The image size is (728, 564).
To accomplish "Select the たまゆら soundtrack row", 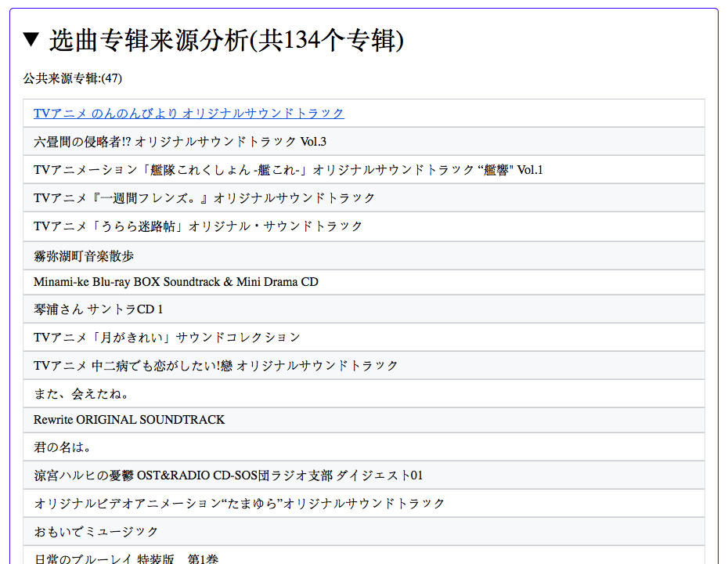I will coord(364,503).
